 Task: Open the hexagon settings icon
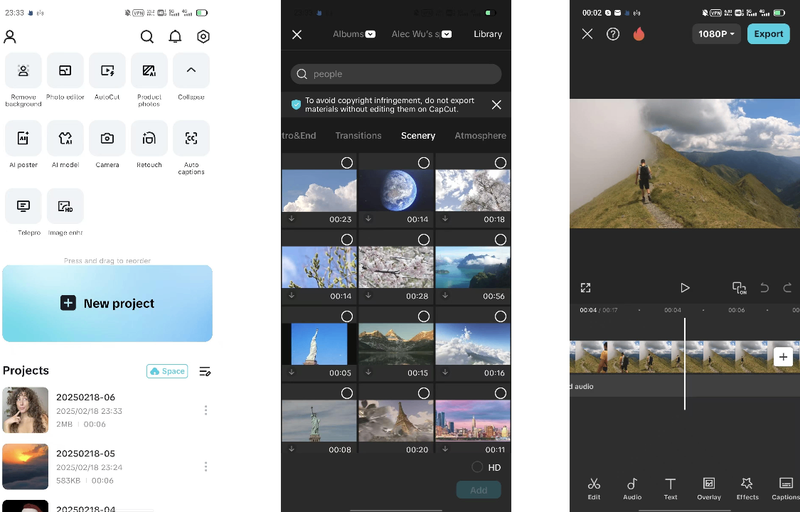point(203,36)
